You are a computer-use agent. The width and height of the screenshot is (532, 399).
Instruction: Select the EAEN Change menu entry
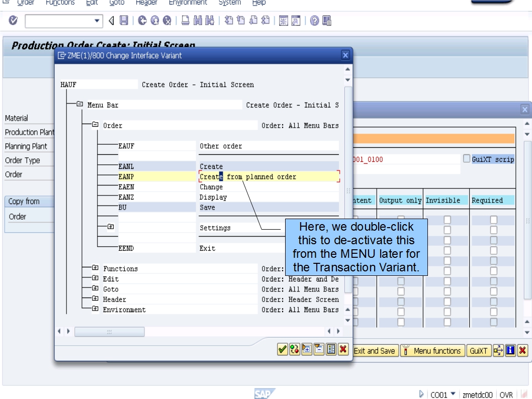228,187
